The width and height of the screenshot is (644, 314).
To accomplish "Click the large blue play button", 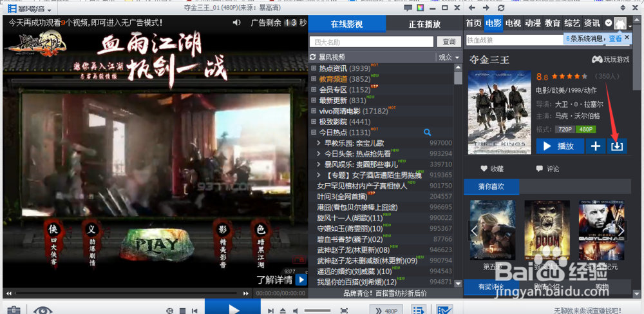I will (232, 308).
